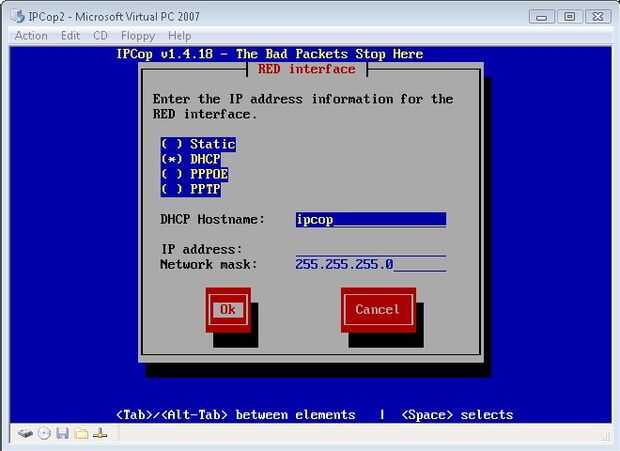
Task: Focus the DHCP Hostname field
Action: pos(371,219)
